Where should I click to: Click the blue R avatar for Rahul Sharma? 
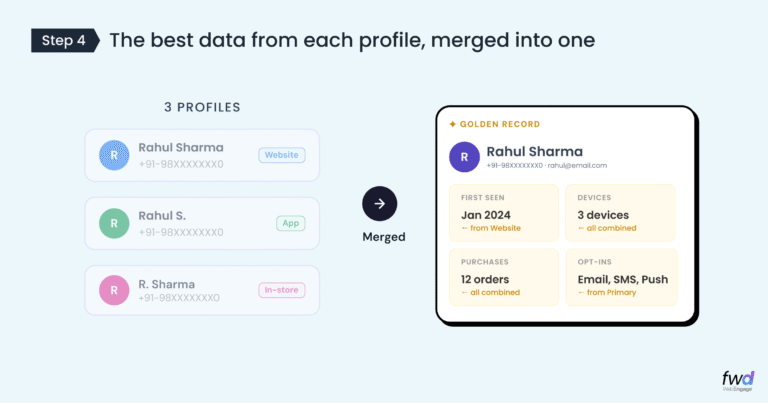click(114, 155)
